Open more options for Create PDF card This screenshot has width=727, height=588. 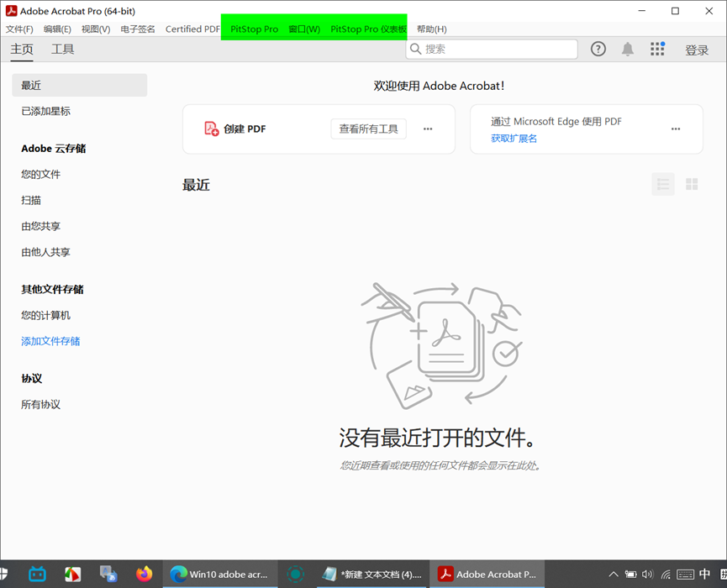[428, 129]
